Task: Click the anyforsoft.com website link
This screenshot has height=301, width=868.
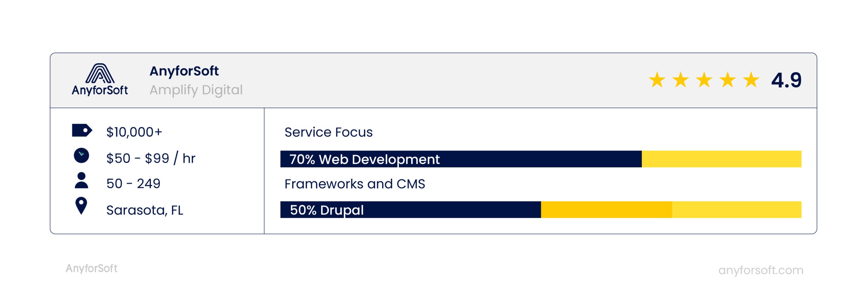Action: coord(761,270)
